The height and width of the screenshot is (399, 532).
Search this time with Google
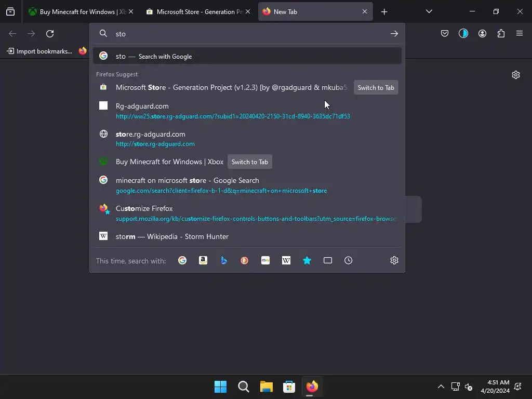coord(182,261)
